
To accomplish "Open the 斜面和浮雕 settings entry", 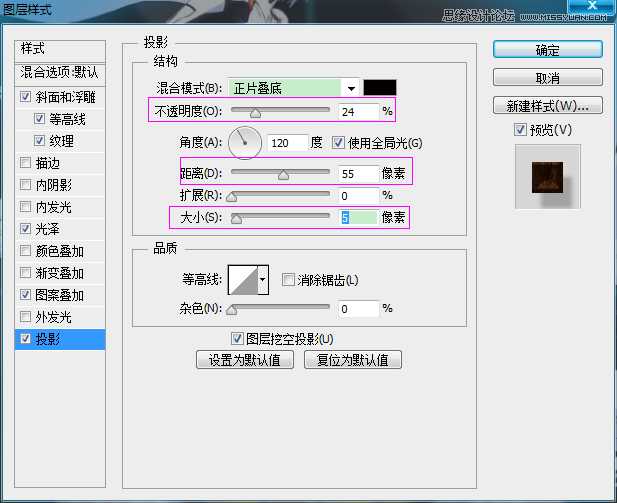I will 66,97.
